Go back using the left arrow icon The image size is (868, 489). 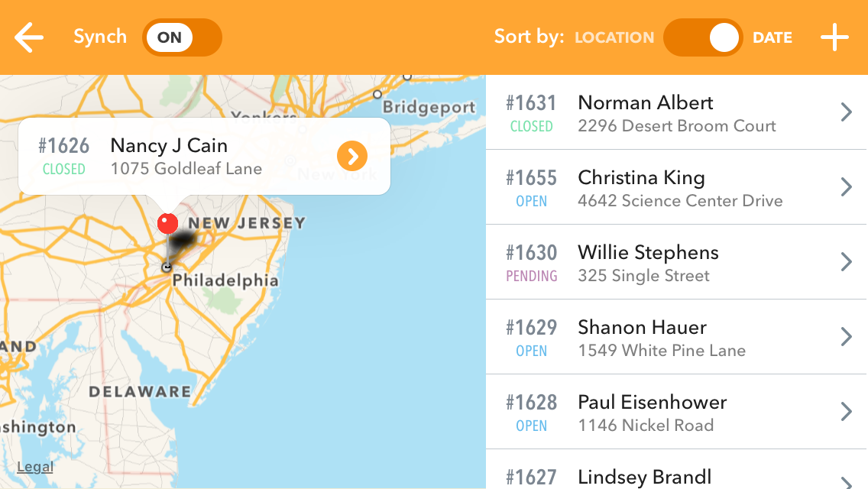click(x=29, y=37)
